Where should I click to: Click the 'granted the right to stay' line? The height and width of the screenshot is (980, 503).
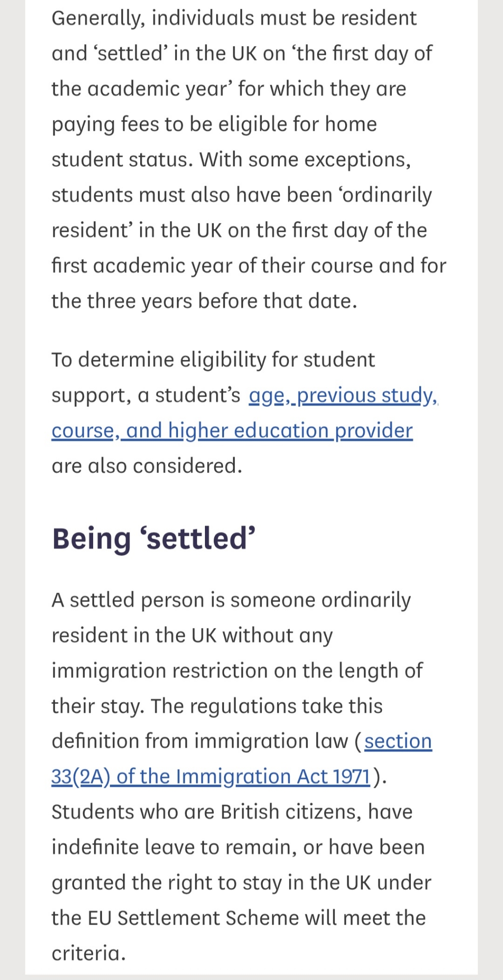(241, 882)
